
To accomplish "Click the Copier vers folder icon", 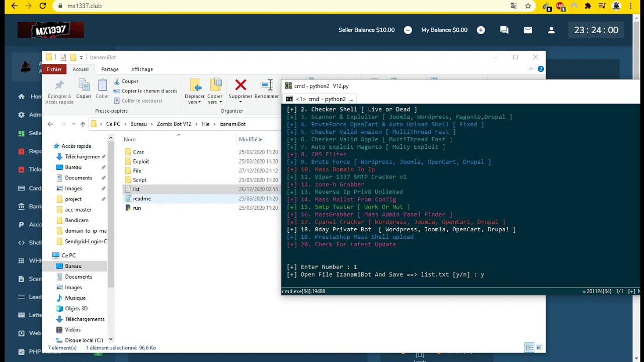I will (x=215, y=85).
